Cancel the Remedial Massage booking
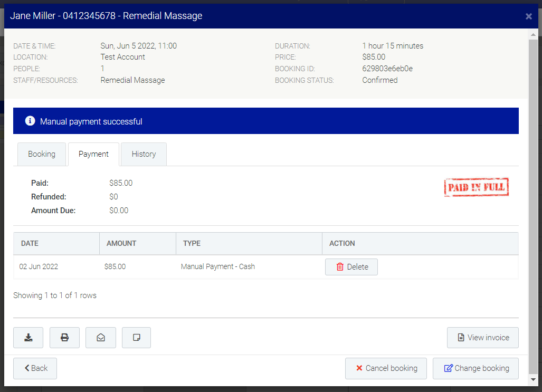The width and height of the screenshot is (542, 392). [386, 368]
